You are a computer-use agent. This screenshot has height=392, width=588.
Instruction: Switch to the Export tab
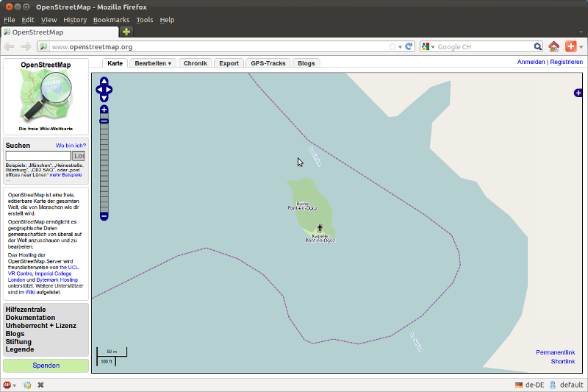point(229,63)
